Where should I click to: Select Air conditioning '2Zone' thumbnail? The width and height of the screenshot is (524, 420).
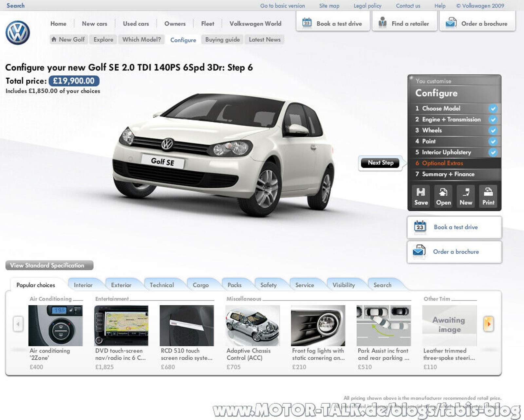[55, 325]
